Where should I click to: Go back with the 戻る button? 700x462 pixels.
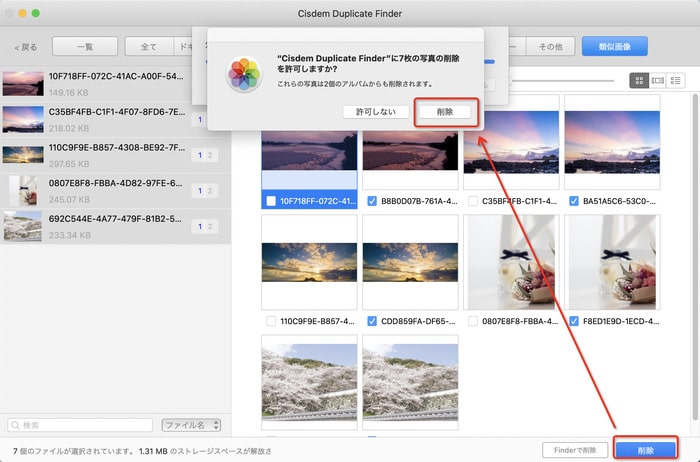click(x=25, y=47)
